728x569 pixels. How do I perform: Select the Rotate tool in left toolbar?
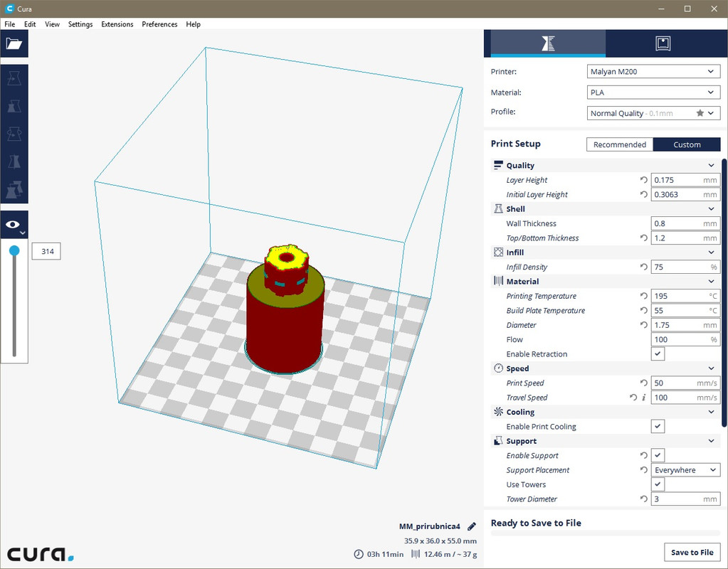[14, 134]
